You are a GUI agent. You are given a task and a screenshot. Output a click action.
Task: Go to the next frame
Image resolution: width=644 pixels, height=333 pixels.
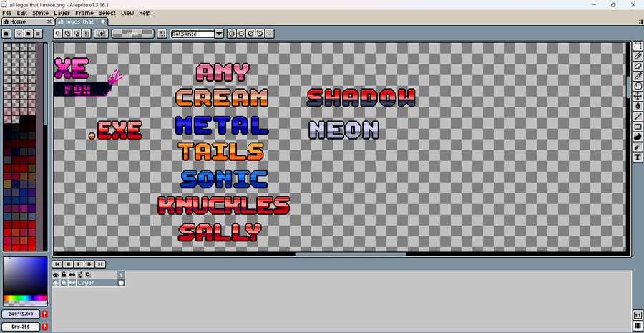click(89, 264)
